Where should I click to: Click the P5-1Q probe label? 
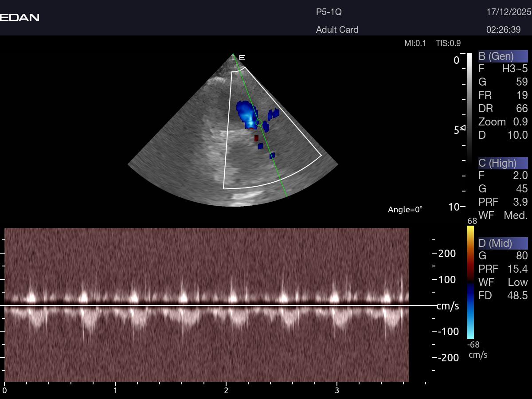329,12
